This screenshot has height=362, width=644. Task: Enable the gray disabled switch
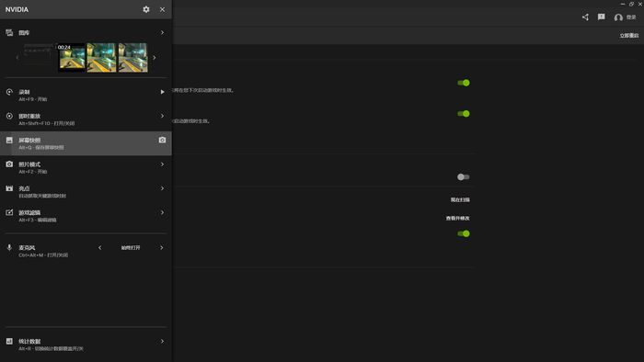[464, 176]
